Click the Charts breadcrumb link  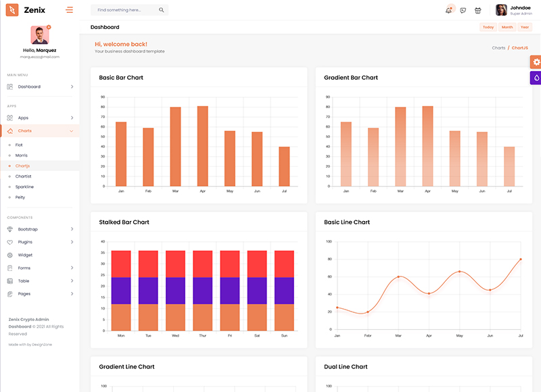click(498, 48)
